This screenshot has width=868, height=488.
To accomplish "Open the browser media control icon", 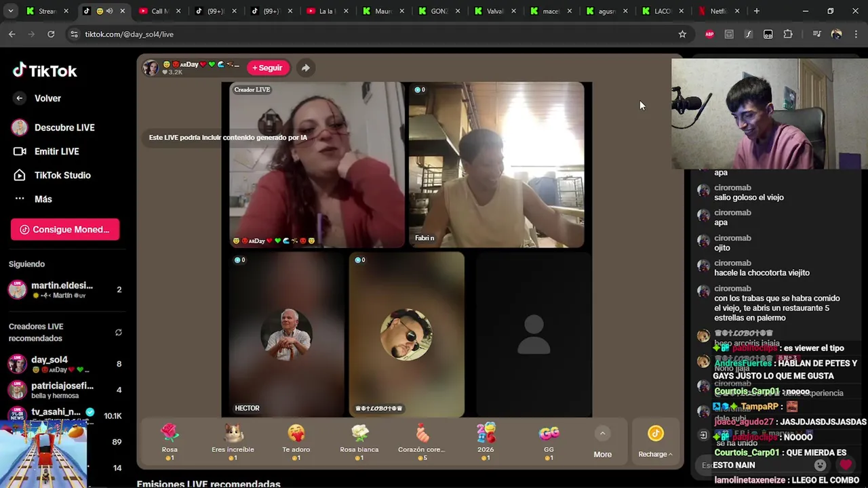I will pos(816,34).
